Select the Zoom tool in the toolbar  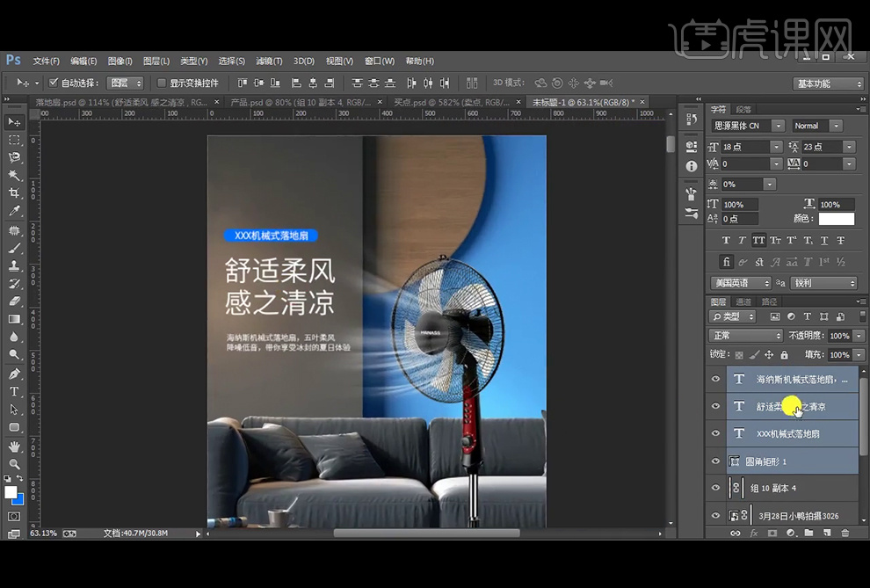click(13, 464)
